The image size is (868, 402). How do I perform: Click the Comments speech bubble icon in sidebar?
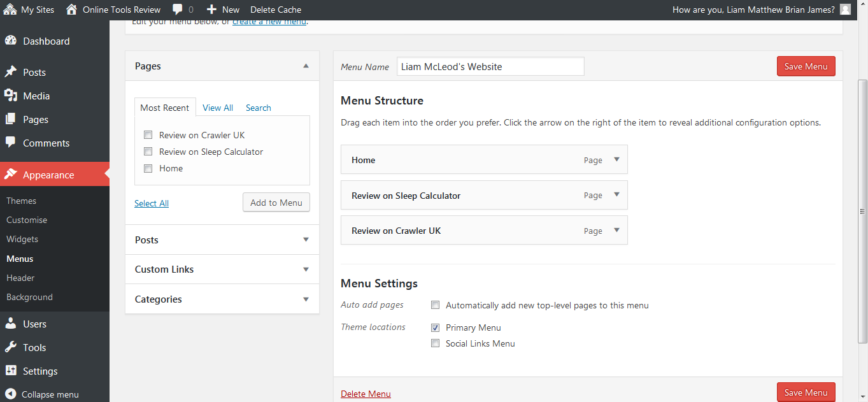tap(11, 143)
